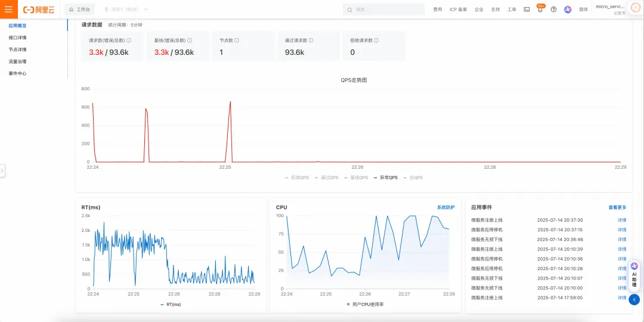
Task: Focus the top search input field
Action: tap(383, 10)
